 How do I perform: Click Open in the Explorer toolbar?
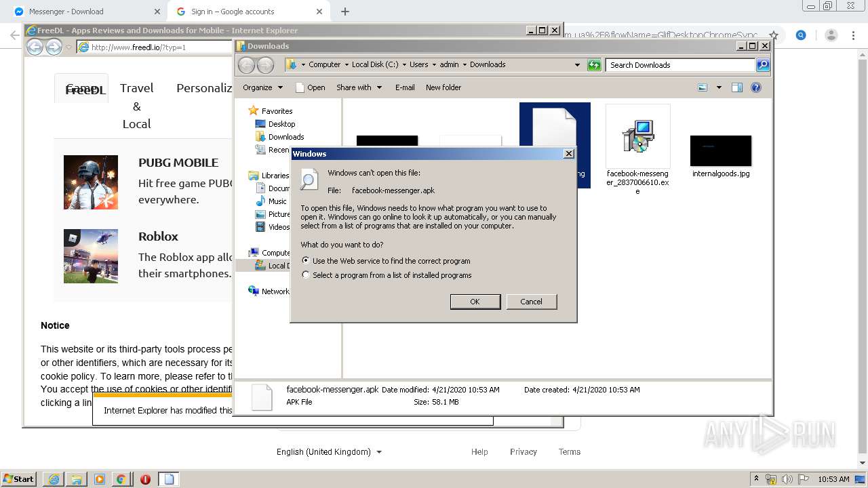[x=311, y=87]
